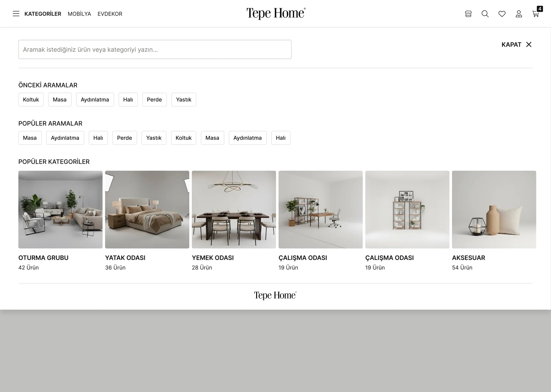Open the user account icon
This screenshot has width=551, height=392.
tap(519, 14)
